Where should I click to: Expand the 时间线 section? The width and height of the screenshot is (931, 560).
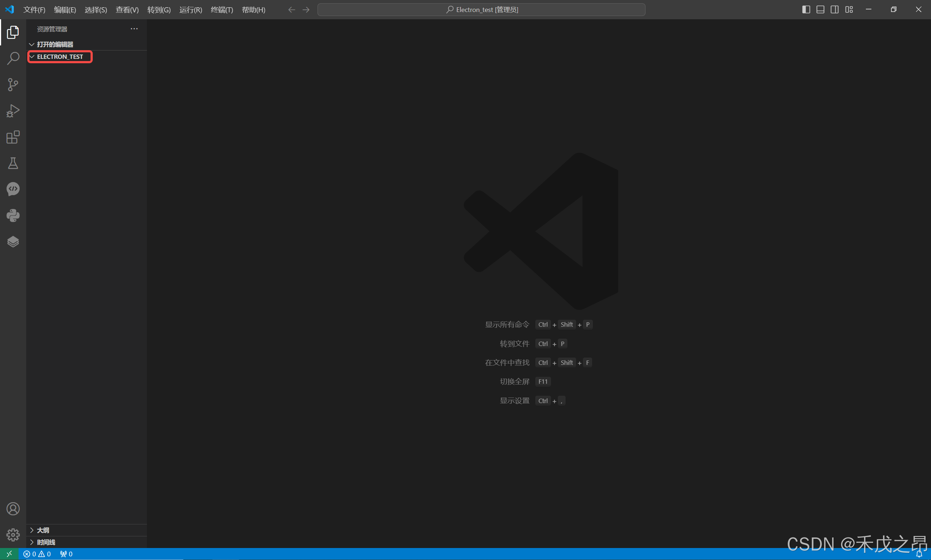tap(87, 542)
